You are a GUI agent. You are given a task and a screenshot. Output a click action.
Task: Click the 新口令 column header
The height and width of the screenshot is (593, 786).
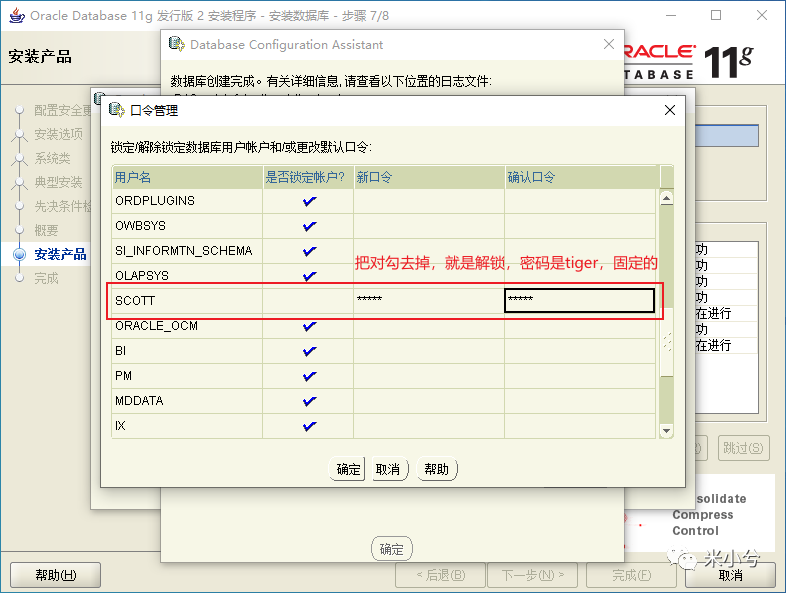[x=429, y=177]
